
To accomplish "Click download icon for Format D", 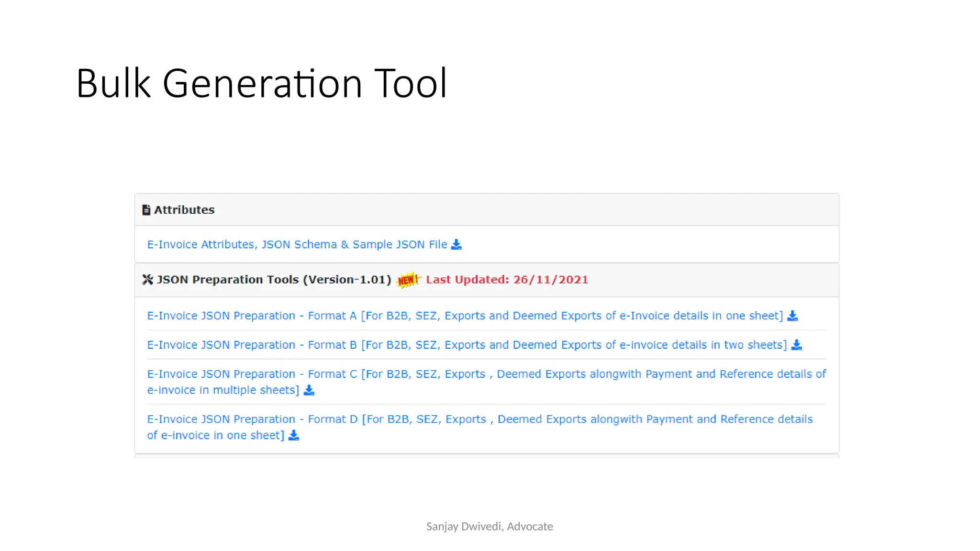I will coord(294,435).
